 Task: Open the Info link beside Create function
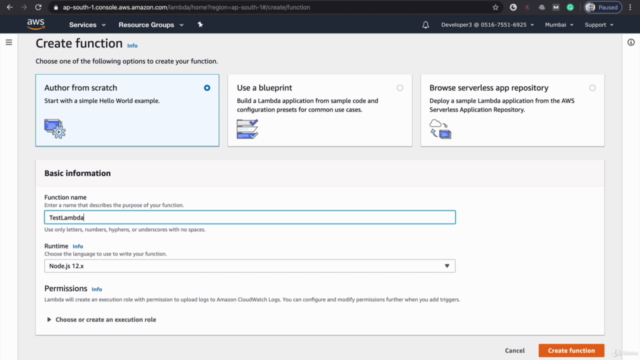tap(132, 46)
